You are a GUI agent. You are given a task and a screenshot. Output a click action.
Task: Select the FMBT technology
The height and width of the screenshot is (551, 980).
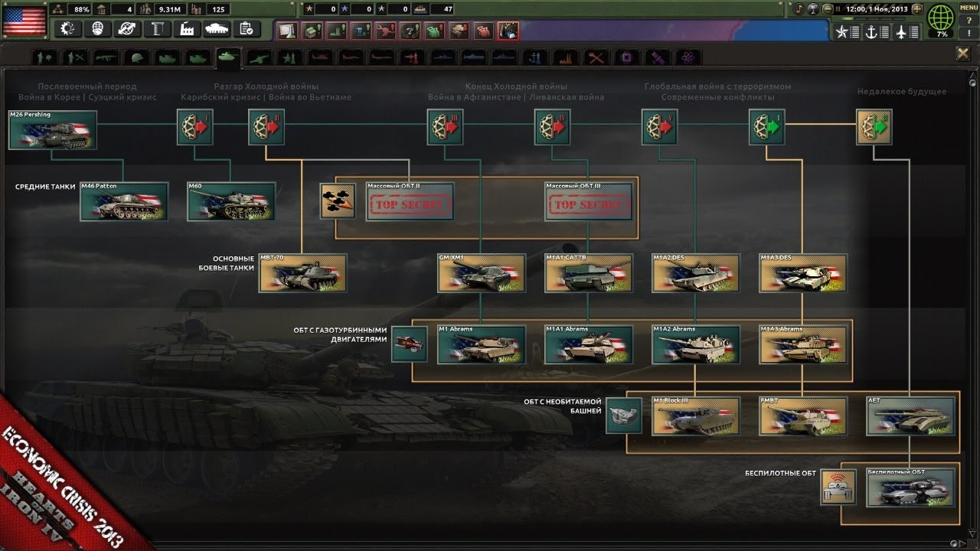pos(803,416)
